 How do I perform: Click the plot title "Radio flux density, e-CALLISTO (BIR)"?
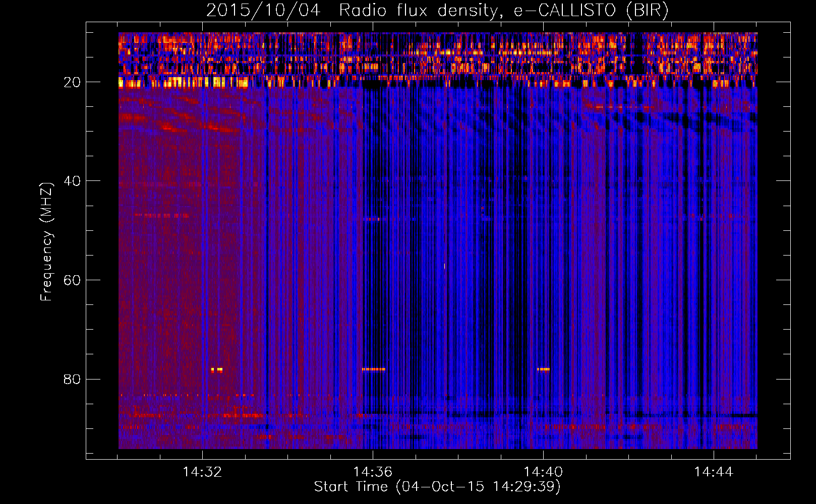[x=503, y=11]
